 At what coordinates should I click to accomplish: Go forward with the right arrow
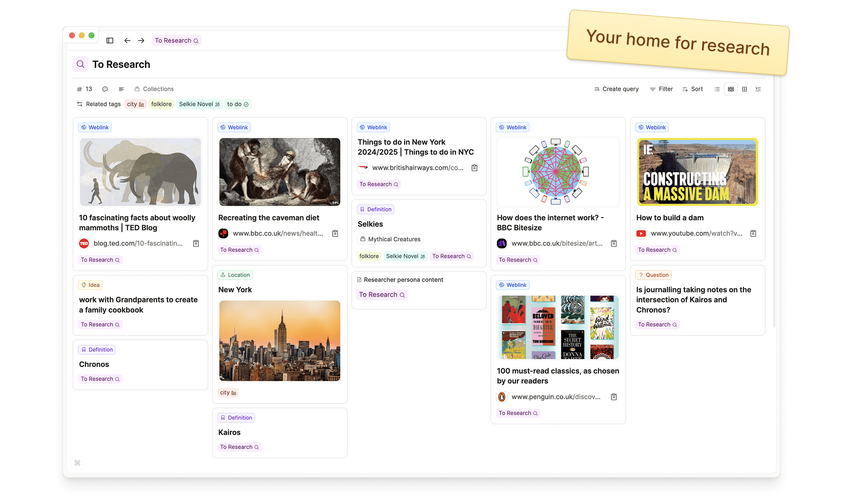click(x=141, y=40)
